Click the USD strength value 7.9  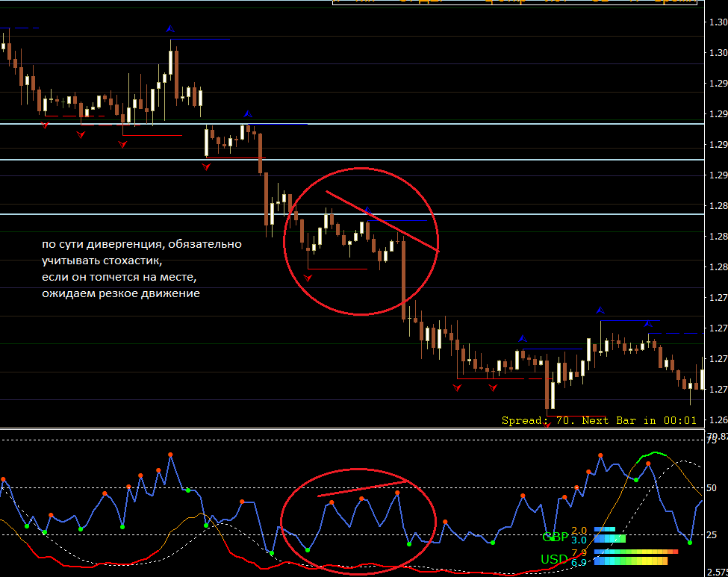coord(579,552)
